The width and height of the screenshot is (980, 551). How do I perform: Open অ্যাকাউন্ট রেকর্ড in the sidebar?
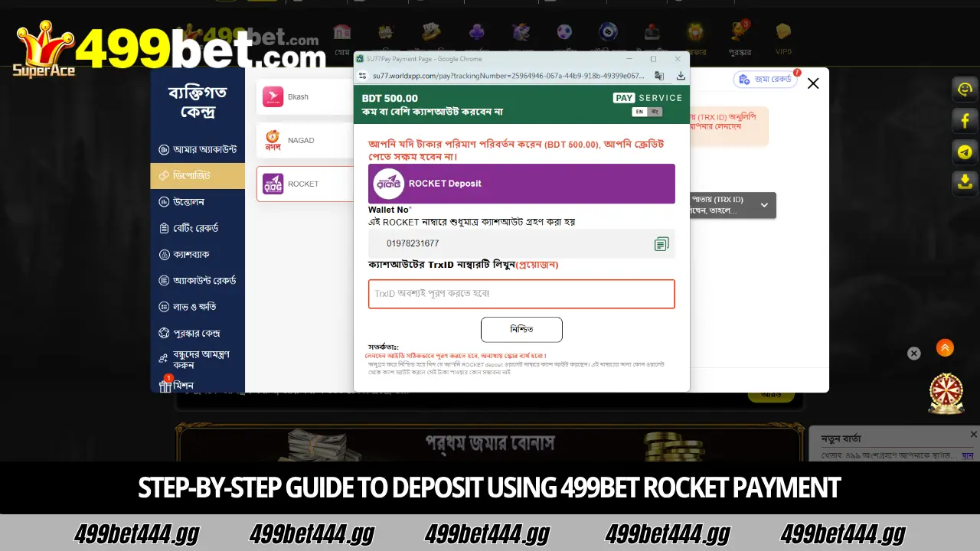pyautogui.click(x=198, y=280)
